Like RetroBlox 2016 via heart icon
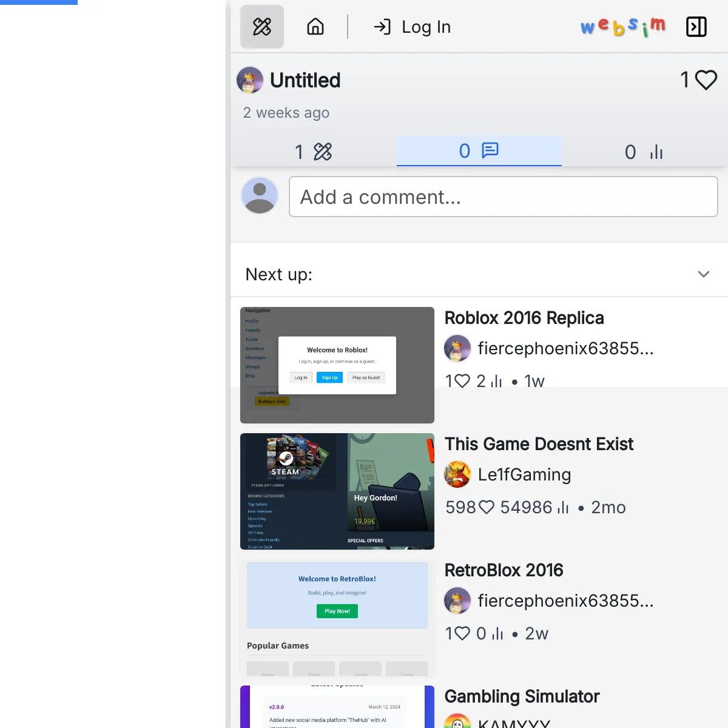728x728 pixels. pos(462,633)
